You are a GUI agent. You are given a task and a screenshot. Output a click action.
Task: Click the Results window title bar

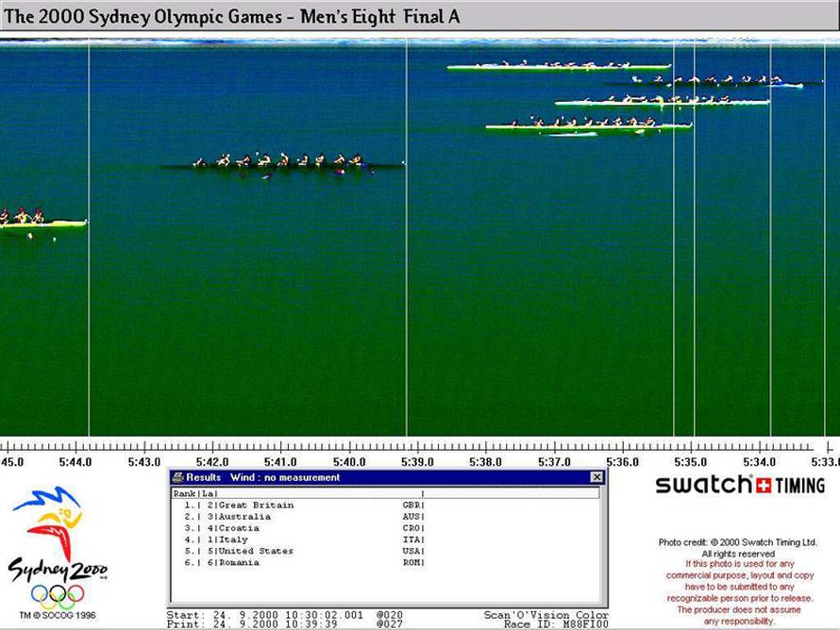[x=378, y=478]
